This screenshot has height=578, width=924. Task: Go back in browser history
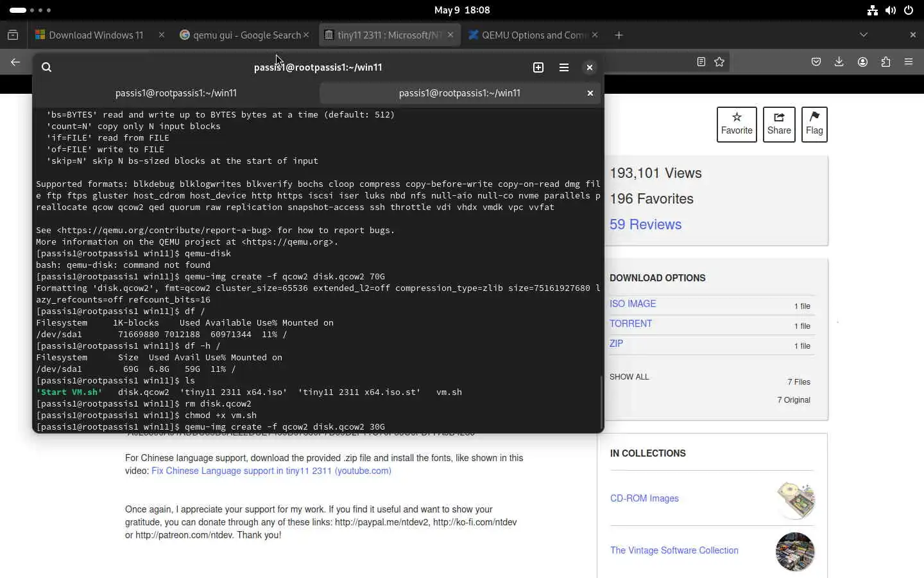point(15,62)
